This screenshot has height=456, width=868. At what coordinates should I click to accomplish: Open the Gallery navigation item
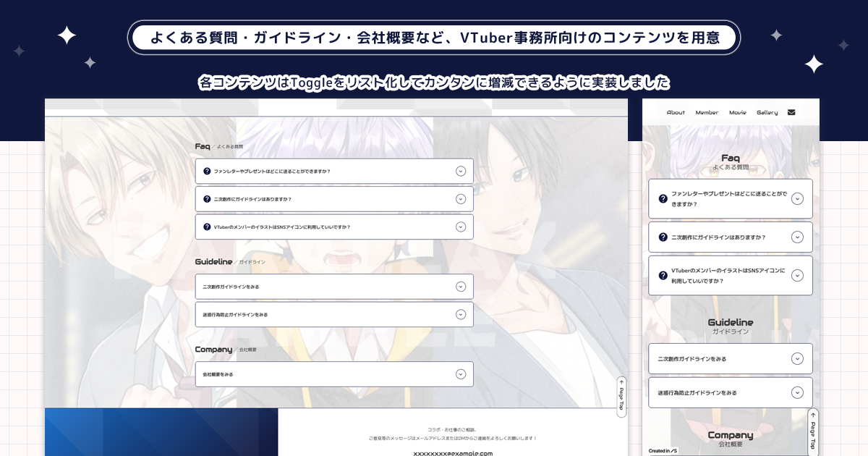point(767,112)
